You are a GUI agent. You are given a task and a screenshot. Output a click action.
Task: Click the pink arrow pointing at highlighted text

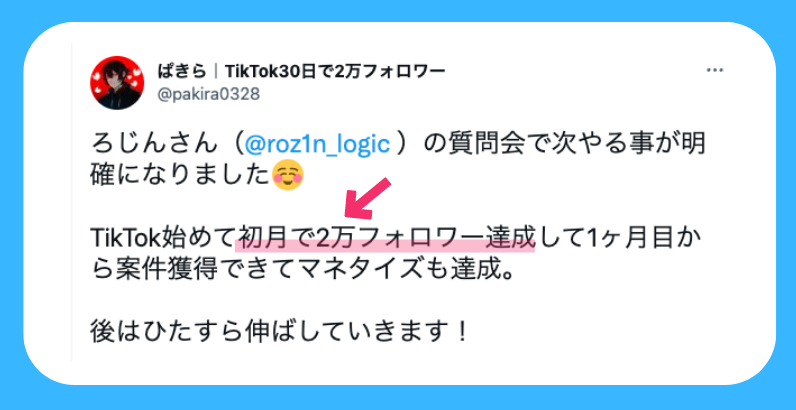coord(368,199)
